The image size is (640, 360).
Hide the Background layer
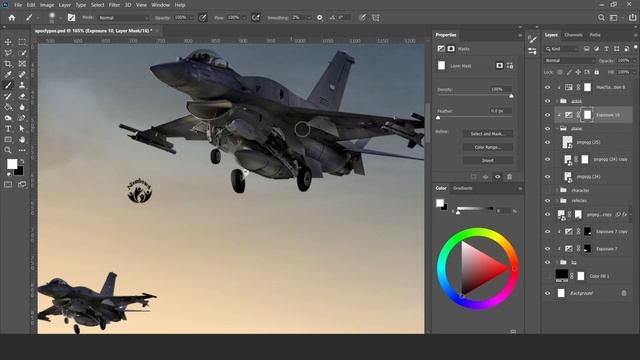click(x=548, y=293)
